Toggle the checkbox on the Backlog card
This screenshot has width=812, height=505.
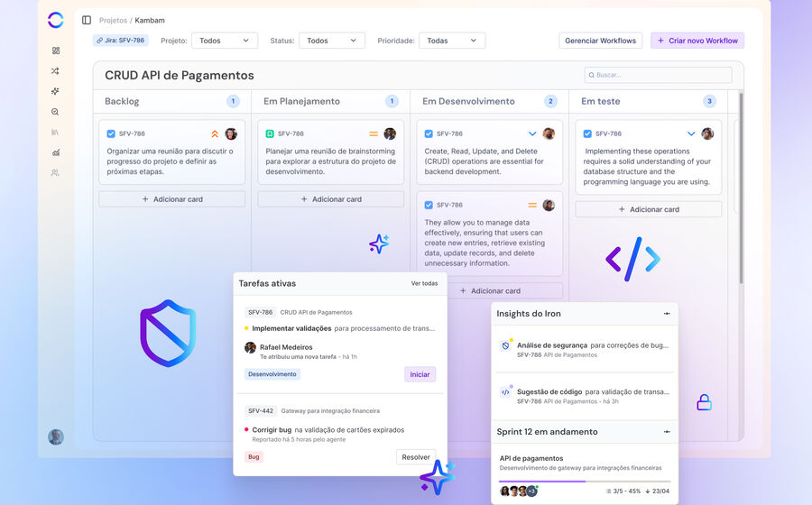pos(111,133)
